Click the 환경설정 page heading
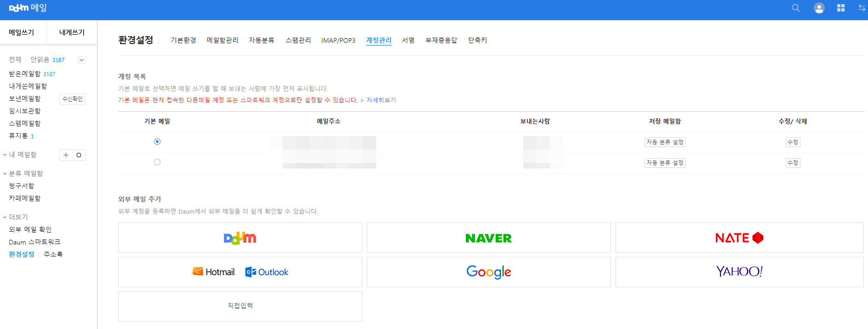This screenshot has height=329, width=868. pyautogui.click(x=136, y=40)
